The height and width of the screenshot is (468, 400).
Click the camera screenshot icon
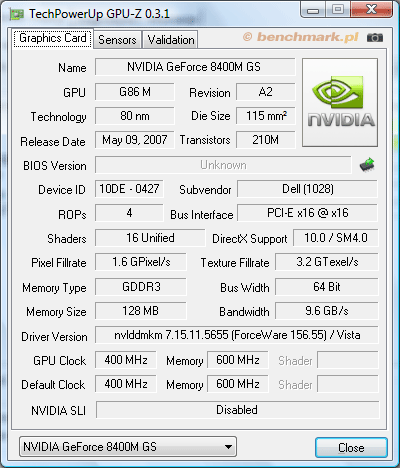(x=375, y=38)
